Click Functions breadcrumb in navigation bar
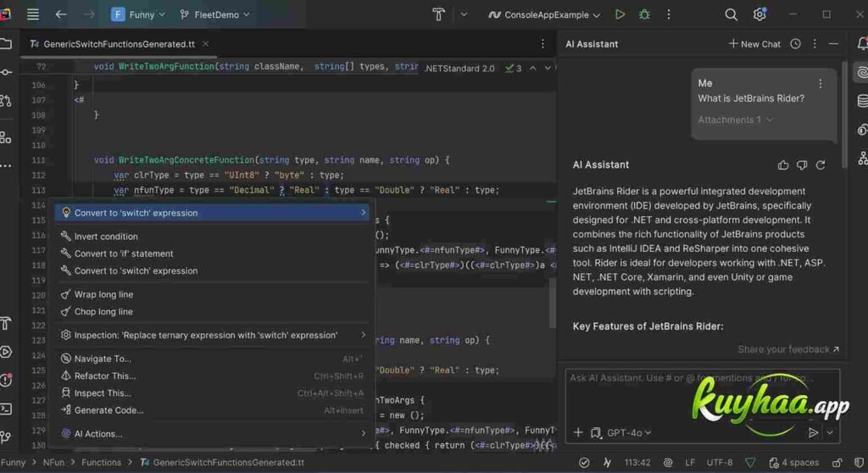The width and height of the screenshot is (868, 473). pyautogui.click(x=101, y=463)
